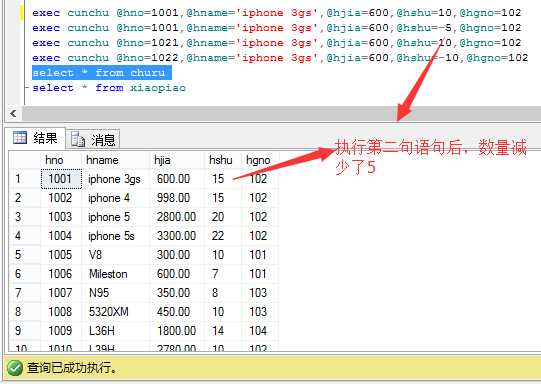Select row header number 5
This screenshot has height=384, width=541.
point(24,255)
